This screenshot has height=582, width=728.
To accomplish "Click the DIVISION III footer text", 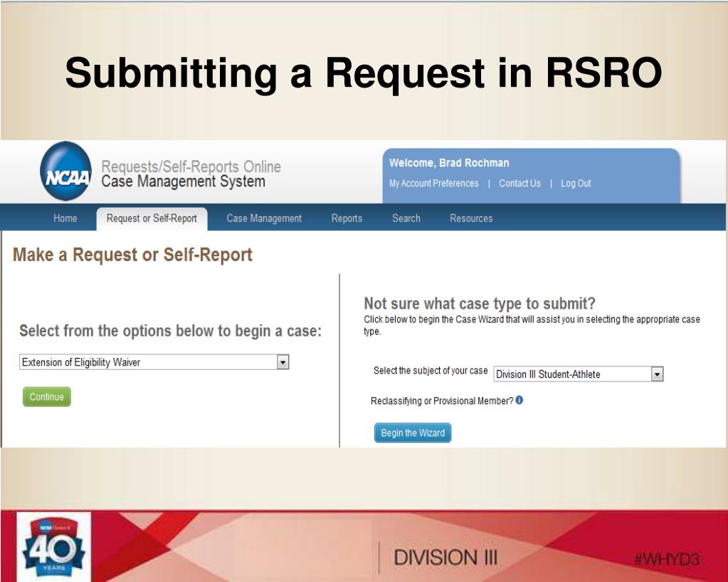I will coord(445,558).
